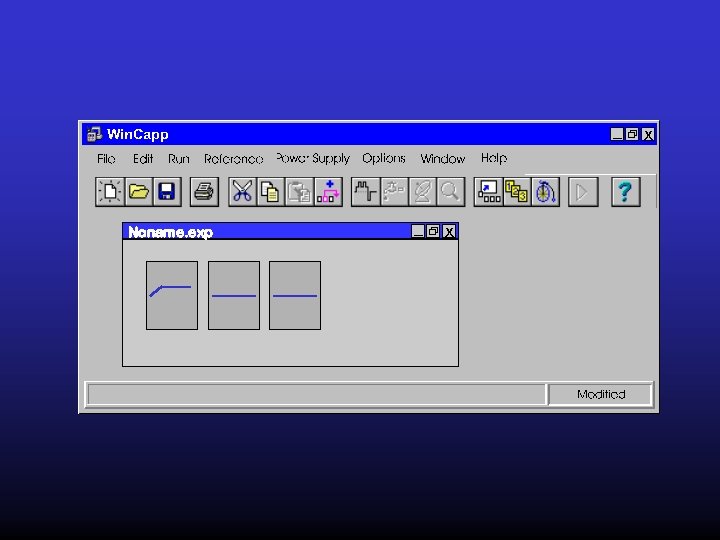Close the Noname.exp window
The image size is (720, 540).
coord(449,231)
